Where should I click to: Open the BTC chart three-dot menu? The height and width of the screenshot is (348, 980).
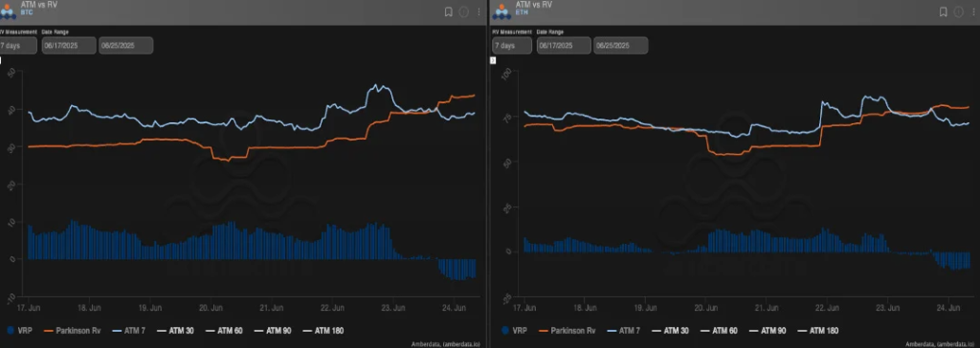(479, 11)
